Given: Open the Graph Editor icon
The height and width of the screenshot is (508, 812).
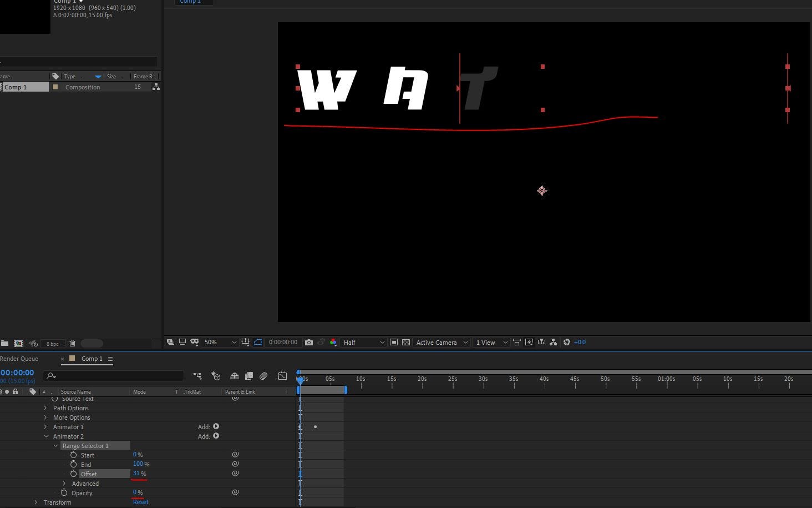Looking at the screenshot, I should 282,376.
